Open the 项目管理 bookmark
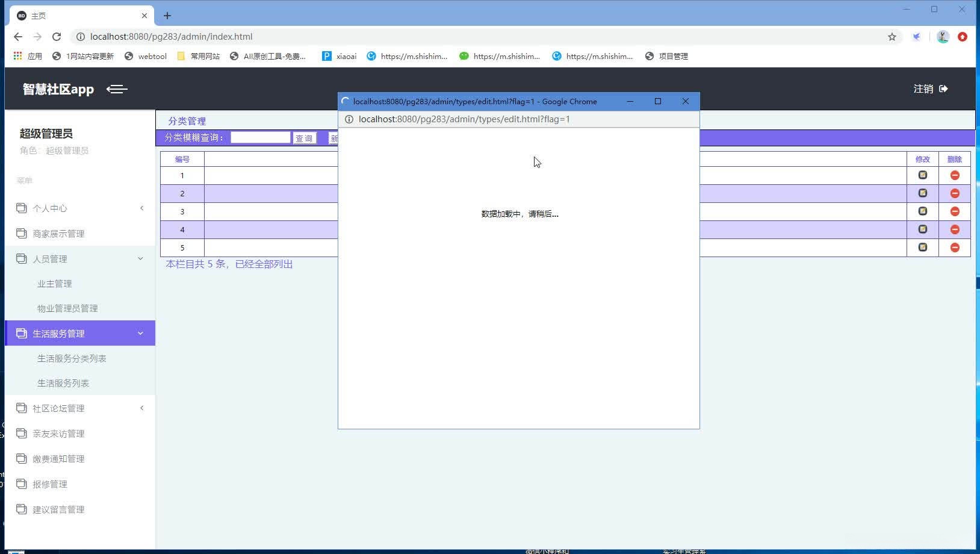This screenshot has width=980, height=554. pyautogui.click(x=666, y=56)
